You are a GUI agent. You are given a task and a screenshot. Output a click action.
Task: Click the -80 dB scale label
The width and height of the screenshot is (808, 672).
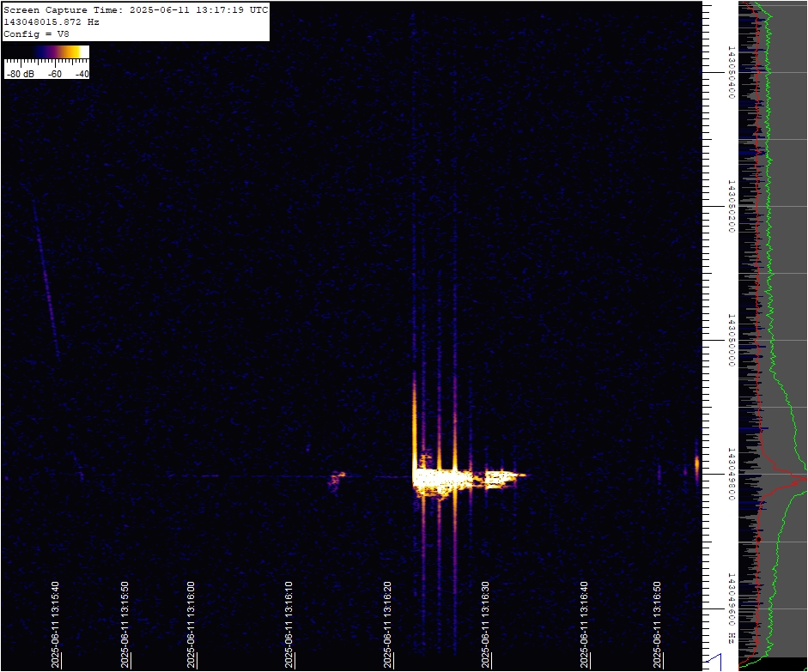coord(21,74)
